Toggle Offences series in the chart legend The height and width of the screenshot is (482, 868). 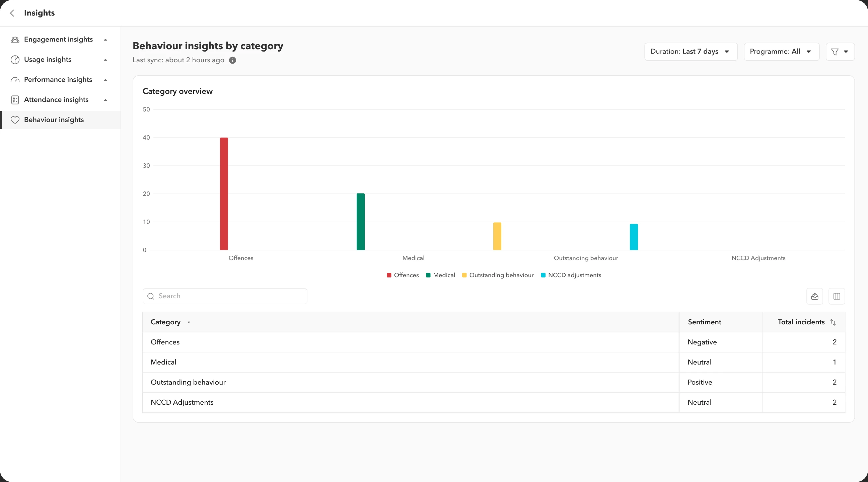click(x=403, y=275)
